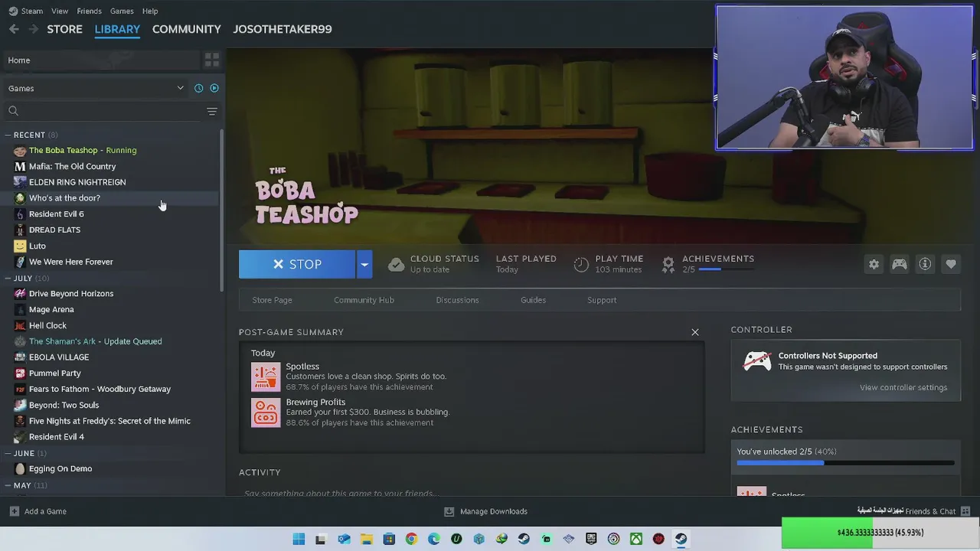The height and width of the screenshot is (551, 980).
Task: Go to the STORE tab
Action: pyautogui.click(x=64, y=29)
